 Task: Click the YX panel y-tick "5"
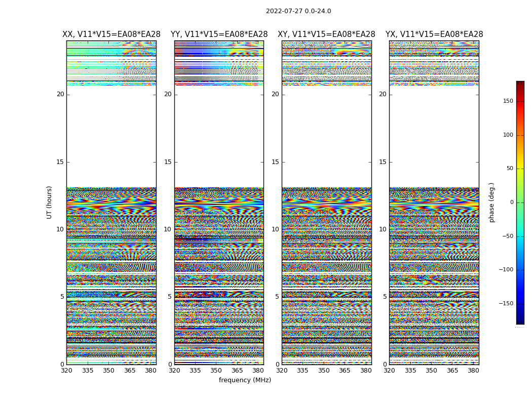385,297
